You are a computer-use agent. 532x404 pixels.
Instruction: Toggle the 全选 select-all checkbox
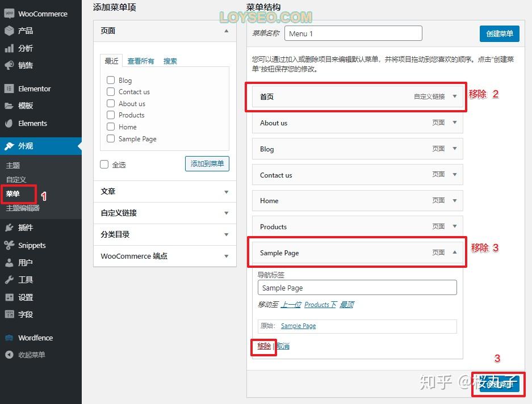click(104, 165)
